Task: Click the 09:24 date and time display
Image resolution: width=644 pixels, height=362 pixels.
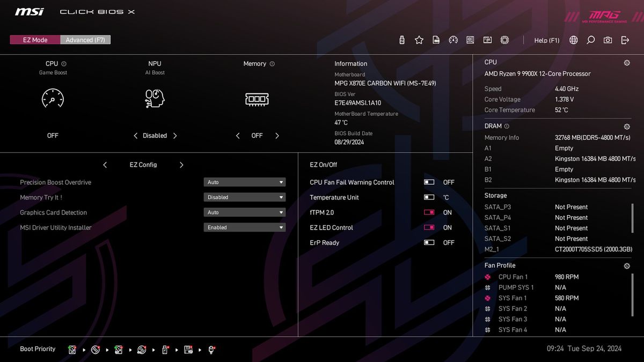Action: (584, 349)
